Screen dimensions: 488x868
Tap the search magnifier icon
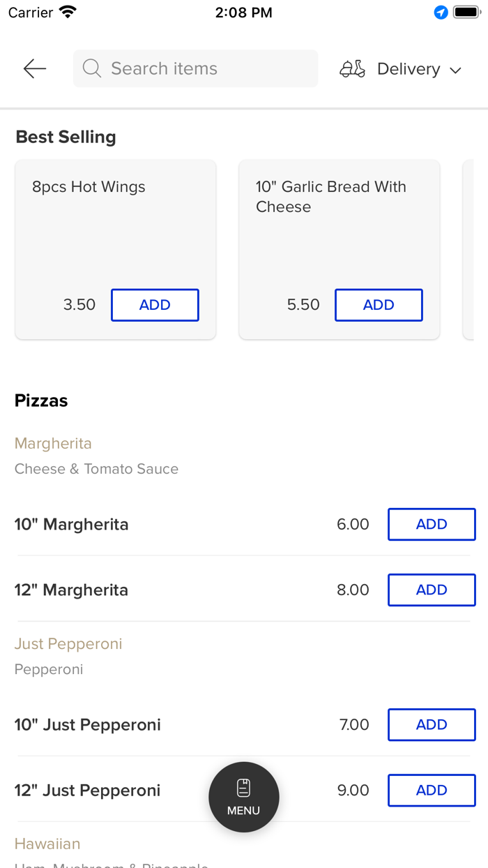(92, 68)
